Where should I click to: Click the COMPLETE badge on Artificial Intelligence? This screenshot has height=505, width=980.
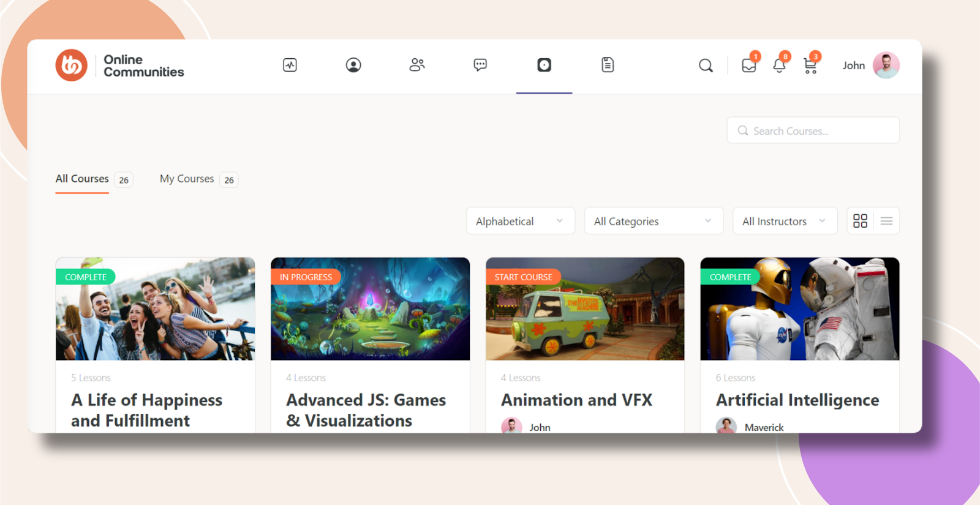pos(730,277)
